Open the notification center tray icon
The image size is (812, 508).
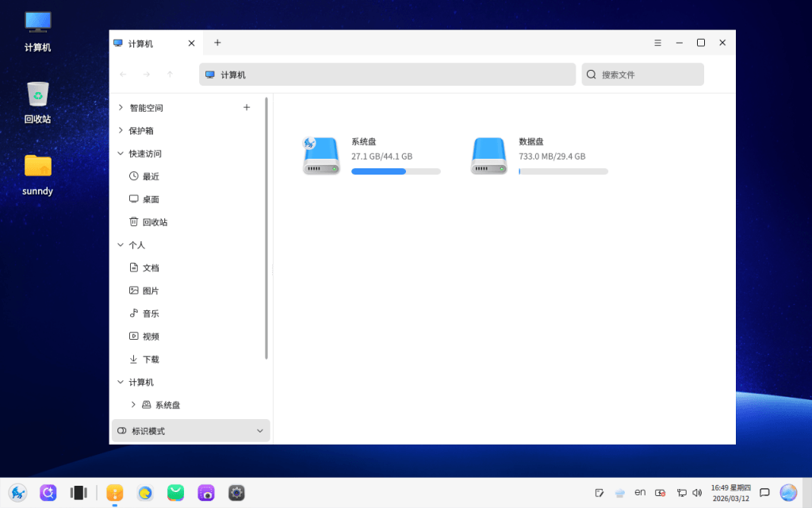[x=764, y=492]
